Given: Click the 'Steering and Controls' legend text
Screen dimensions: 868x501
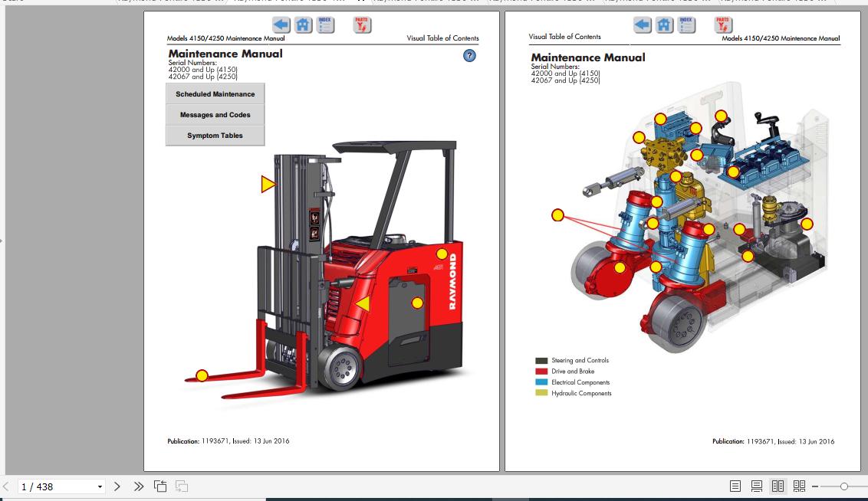Looking at the screenshot, I should [580, 361].
